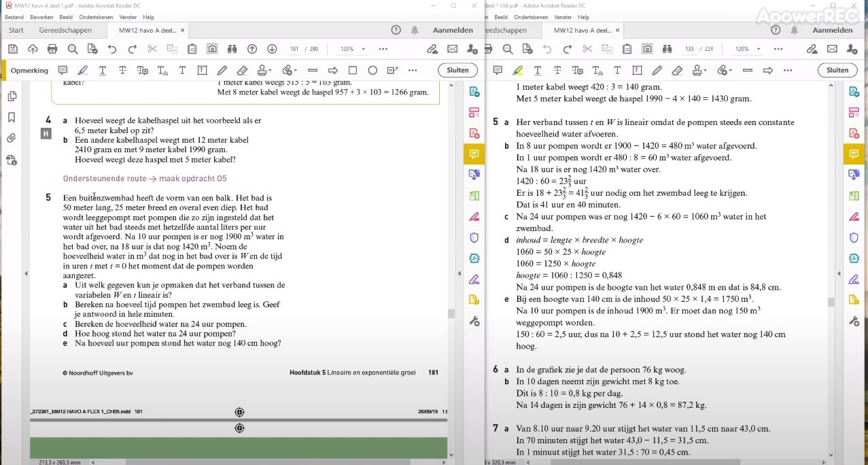Viewport: 868px width, 465px height.
Task: Open zoom 120% dropdown in right window
Action: (759, 49)
